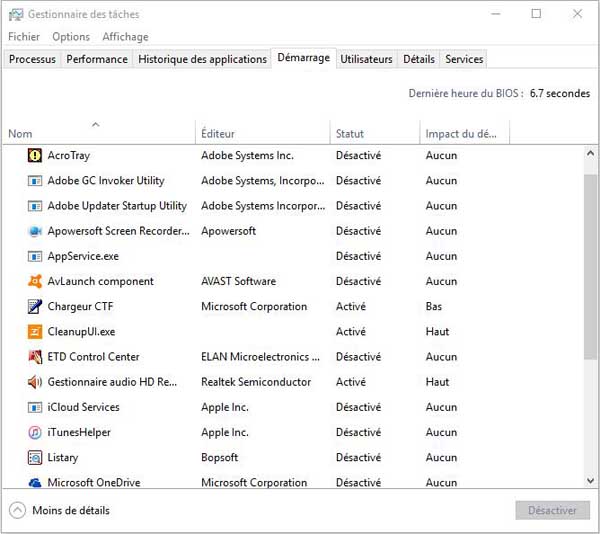This screenshot has width=600, height=534.
Task: Click Désactivé status of Listary
Action: (359, 457)
